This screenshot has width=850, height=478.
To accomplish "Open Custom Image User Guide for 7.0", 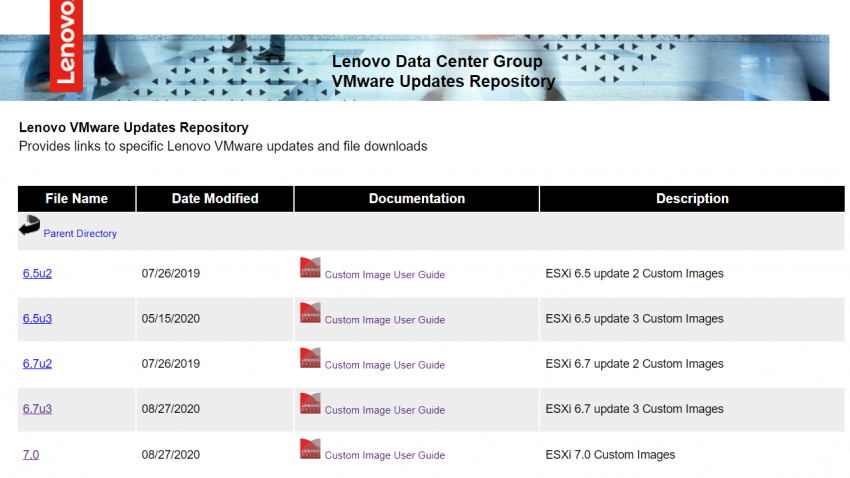I will pos(385,455).
